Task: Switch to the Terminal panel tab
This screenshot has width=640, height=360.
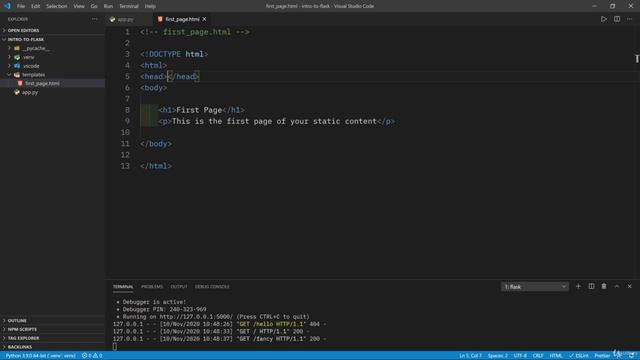Action: [x=123, y=287]
